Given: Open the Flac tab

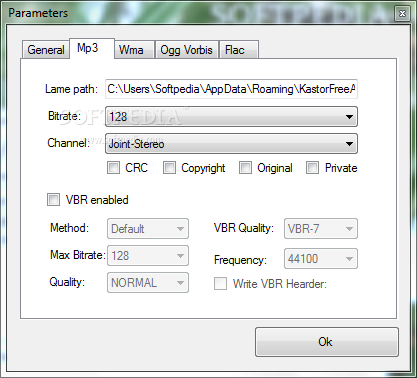Looking at the screenshot, I should (x=239, y=50).
